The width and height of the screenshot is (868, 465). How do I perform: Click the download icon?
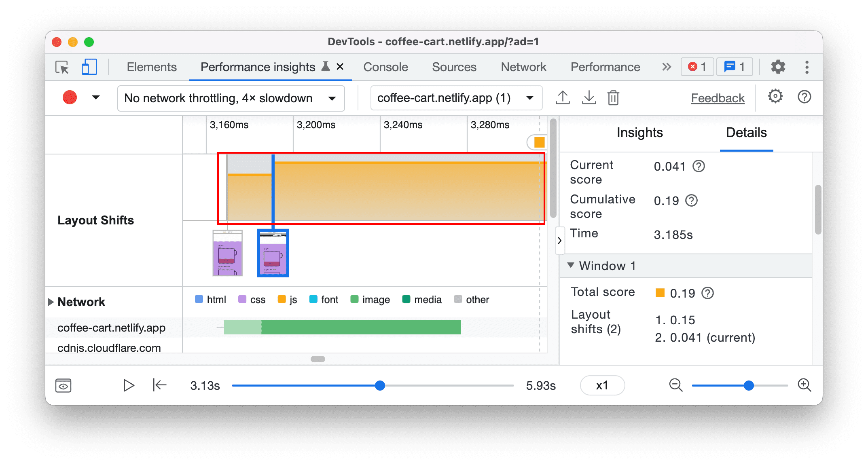point(588,97)
